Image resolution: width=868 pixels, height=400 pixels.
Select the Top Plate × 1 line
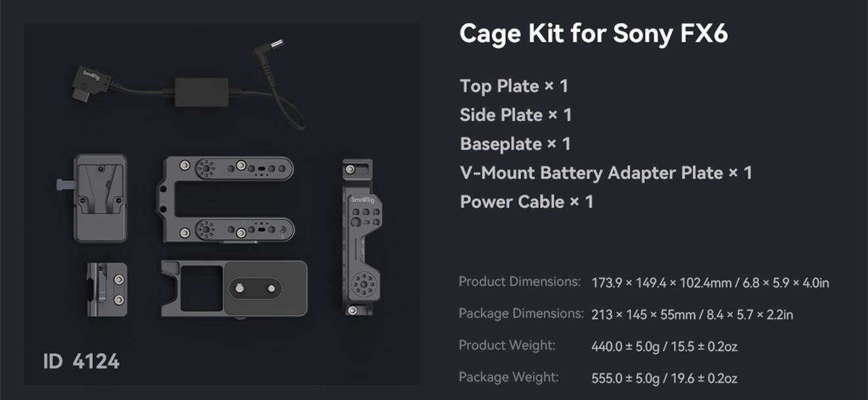click(514, 86)
